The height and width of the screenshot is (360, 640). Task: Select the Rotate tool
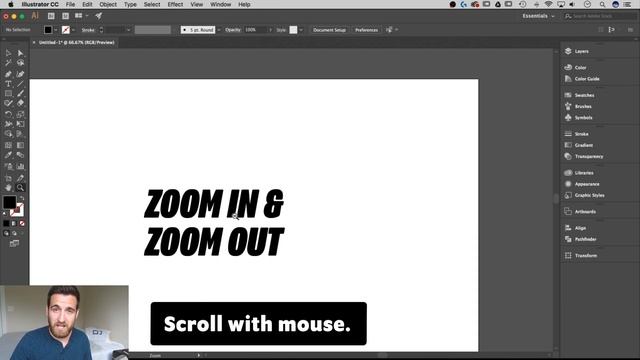8,114
